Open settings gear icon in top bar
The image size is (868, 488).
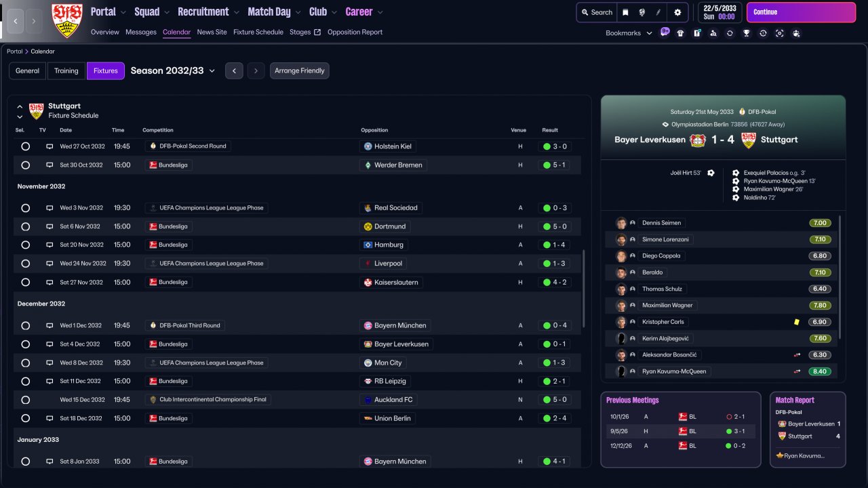tap(677, 12)
